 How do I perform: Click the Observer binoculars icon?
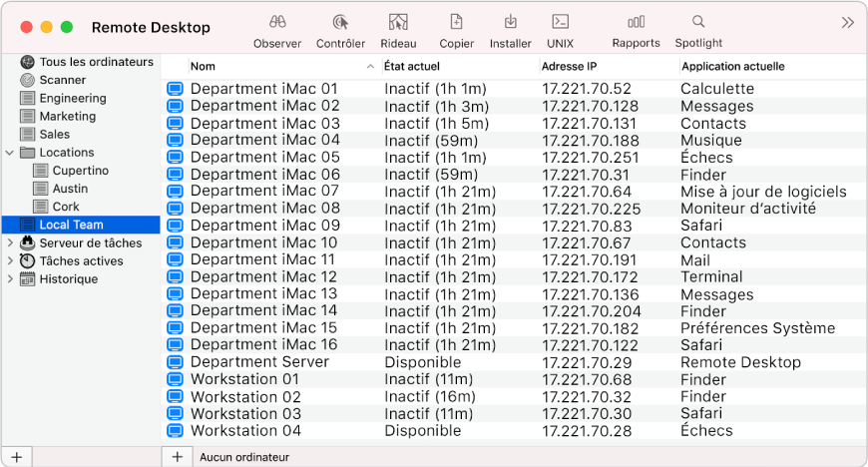277,22
